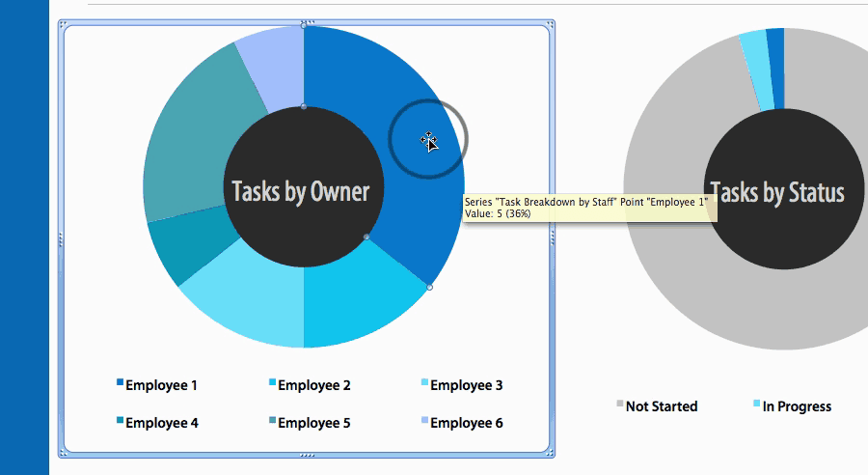The image size is (868, 475).
Task: Select the Employee 3 legend label
Action: coord(466,385)
